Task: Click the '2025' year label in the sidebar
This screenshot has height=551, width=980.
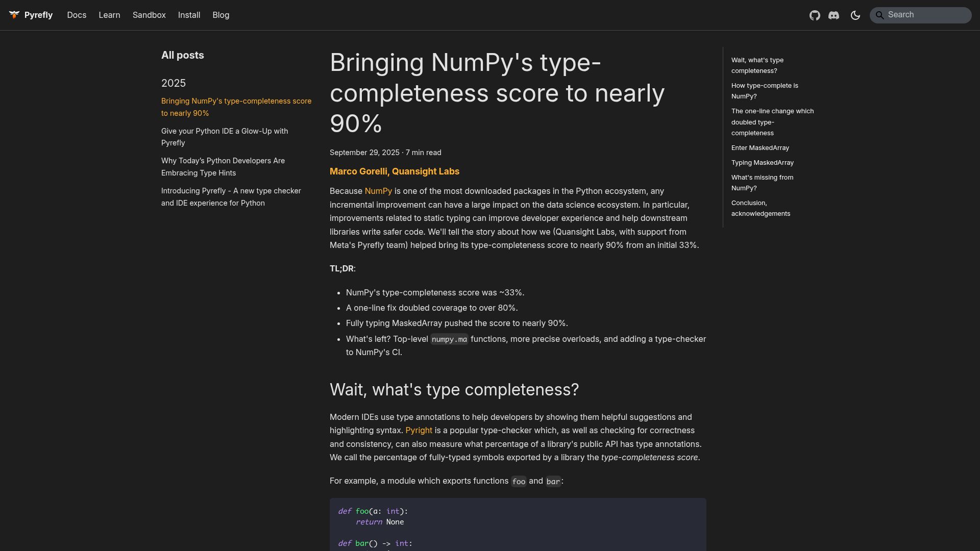Action: [x=174, y=83]
